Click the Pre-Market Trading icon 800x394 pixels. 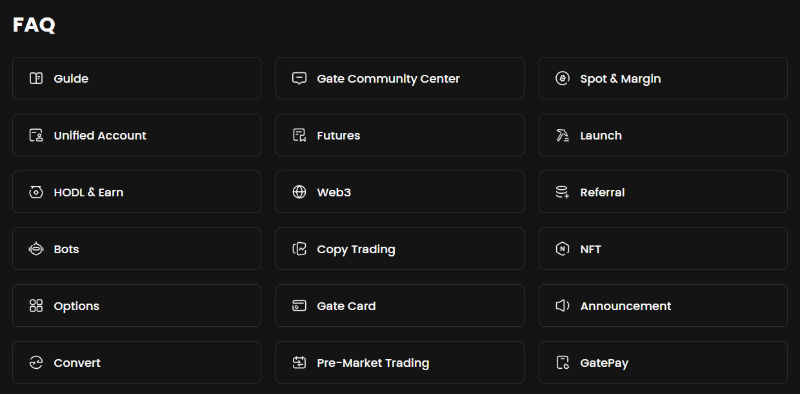(299, 363)
